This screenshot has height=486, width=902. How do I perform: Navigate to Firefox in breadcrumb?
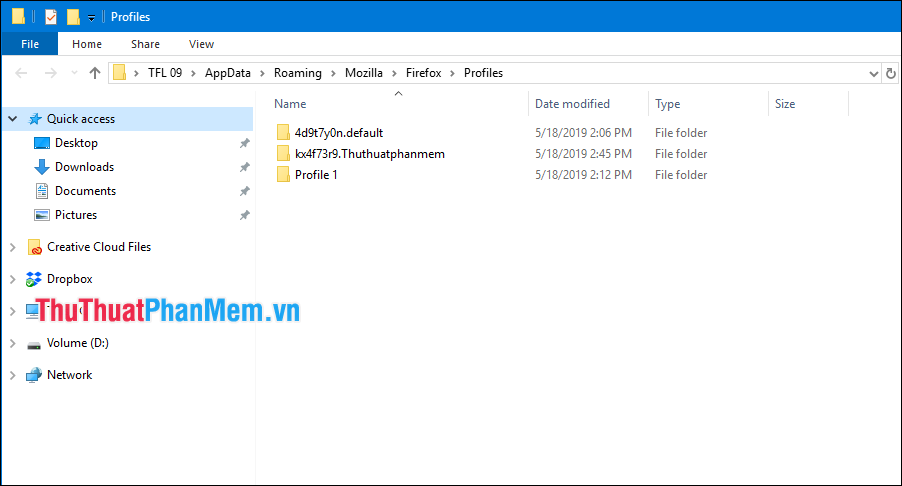[423, 73]
